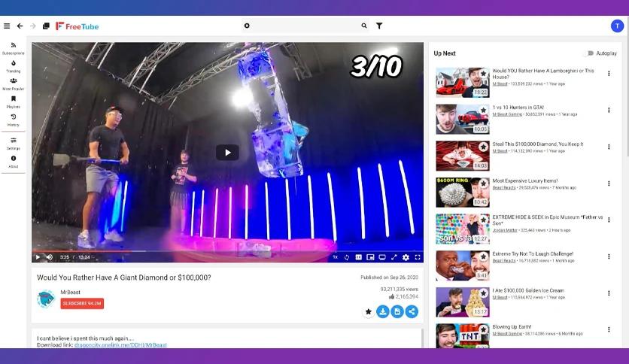Open options for Golden Ice Cream video
This screenshot has height=364, width=629.
(609, 293)
